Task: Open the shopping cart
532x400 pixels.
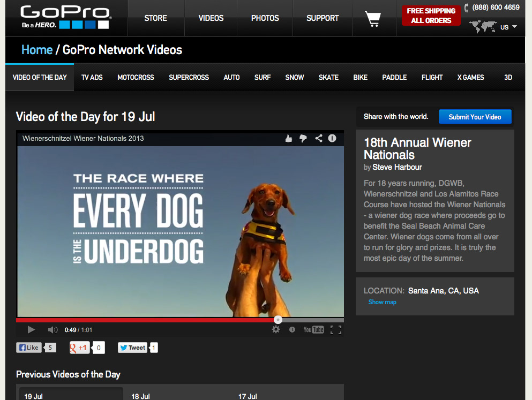Action: (x=373, y=19)
